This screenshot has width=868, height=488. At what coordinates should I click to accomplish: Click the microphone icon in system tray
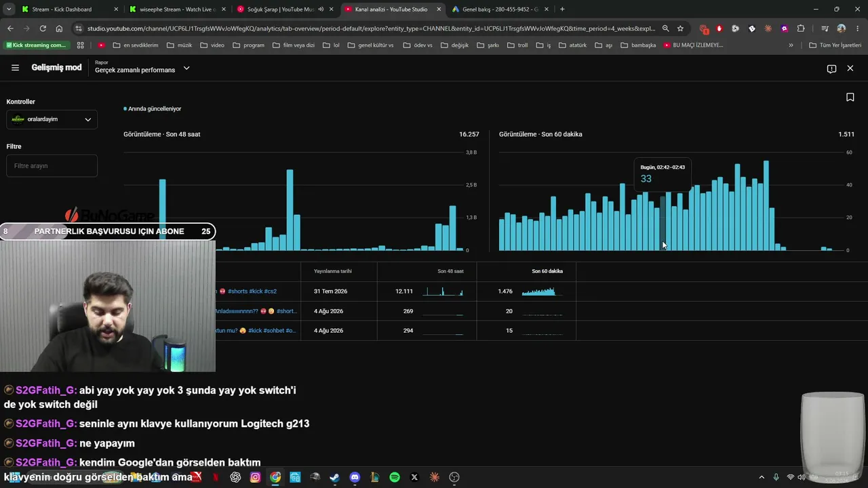(776, 477)
